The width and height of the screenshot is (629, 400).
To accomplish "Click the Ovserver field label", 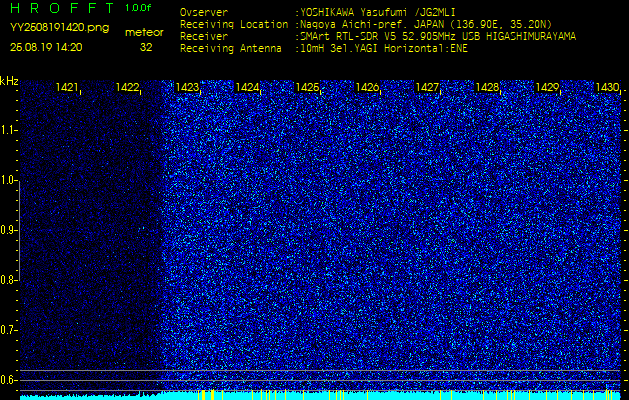I will click(204, 13).
